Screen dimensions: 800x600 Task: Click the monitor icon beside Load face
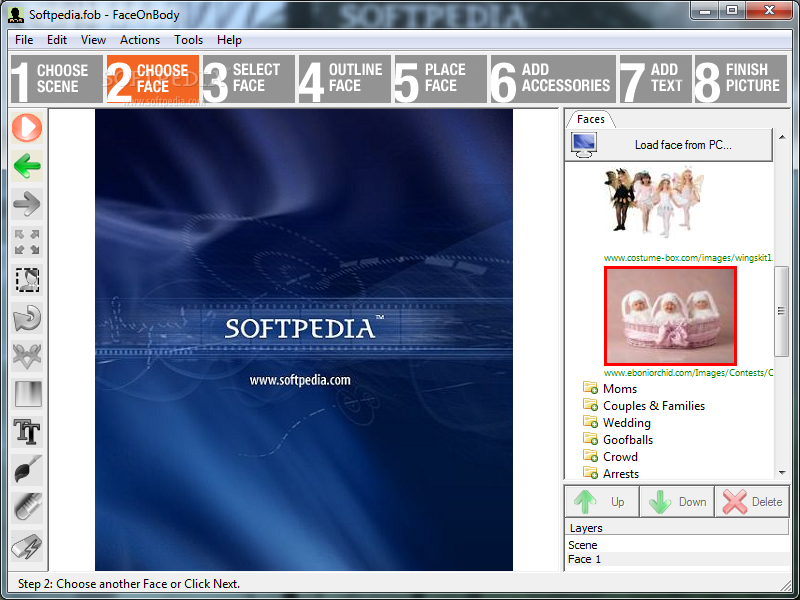tap(584, 145)
